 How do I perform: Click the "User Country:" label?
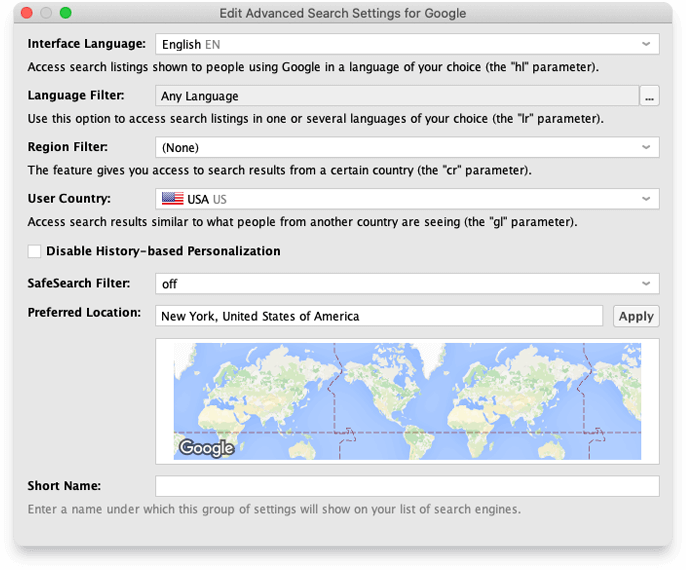[x=69, y=199]
